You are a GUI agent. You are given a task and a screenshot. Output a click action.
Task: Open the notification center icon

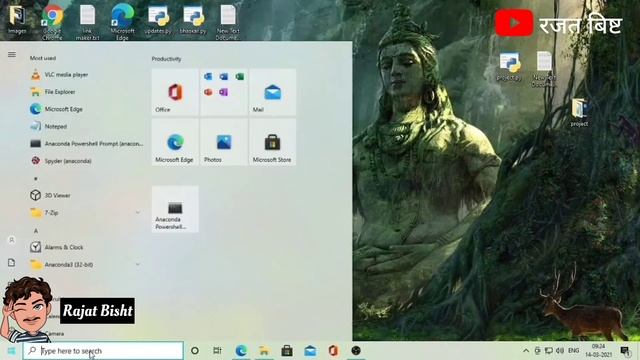tap(625, 351)
